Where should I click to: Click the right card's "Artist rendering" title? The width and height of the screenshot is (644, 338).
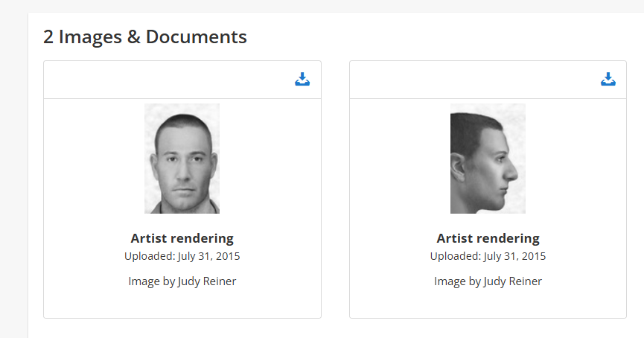pyautogui.click(x=488, y=238)
